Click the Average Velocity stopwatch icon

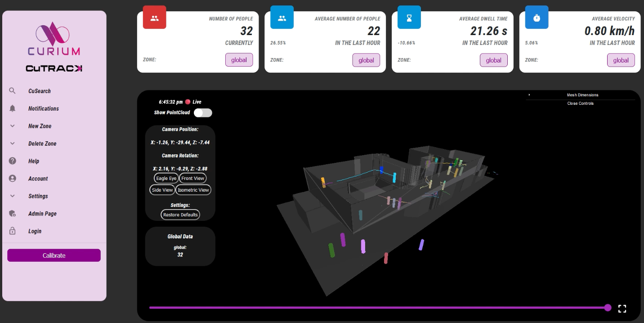click(537, 18)
